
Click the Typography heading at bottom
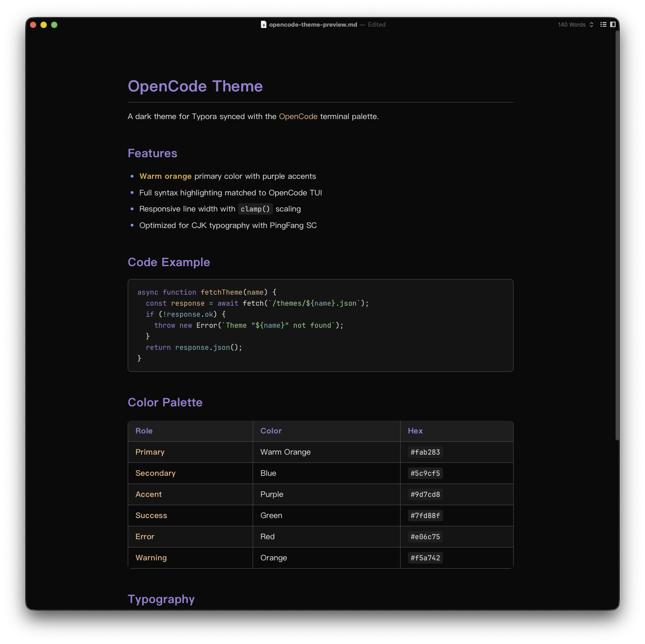coord(161,599)
